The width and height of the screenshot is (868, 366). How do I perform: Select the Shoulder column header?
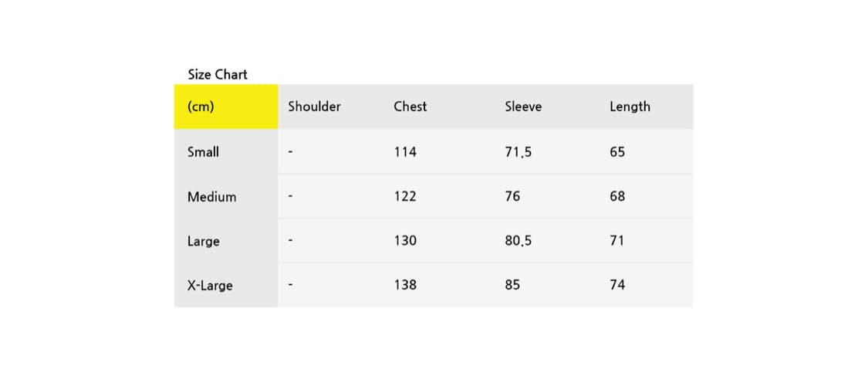314,107
